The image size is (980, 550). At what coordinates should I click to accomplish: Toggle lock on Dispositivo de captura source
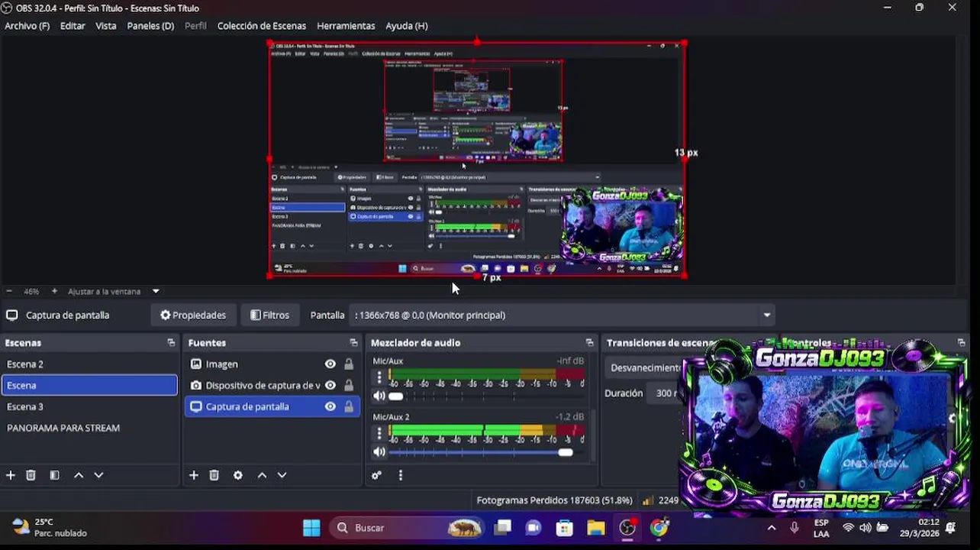[349, 386]
